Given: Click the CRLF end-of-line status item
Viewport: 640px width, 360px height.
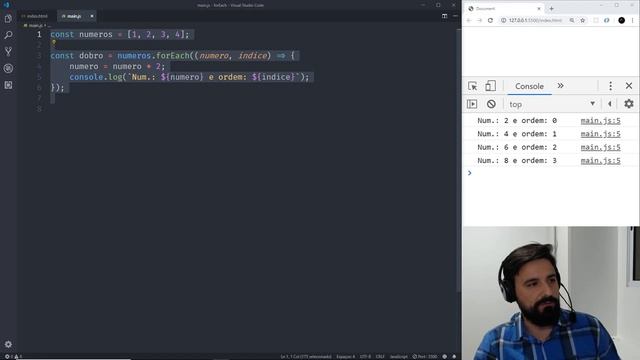Looking at the screenshot, I should [380, 356].
